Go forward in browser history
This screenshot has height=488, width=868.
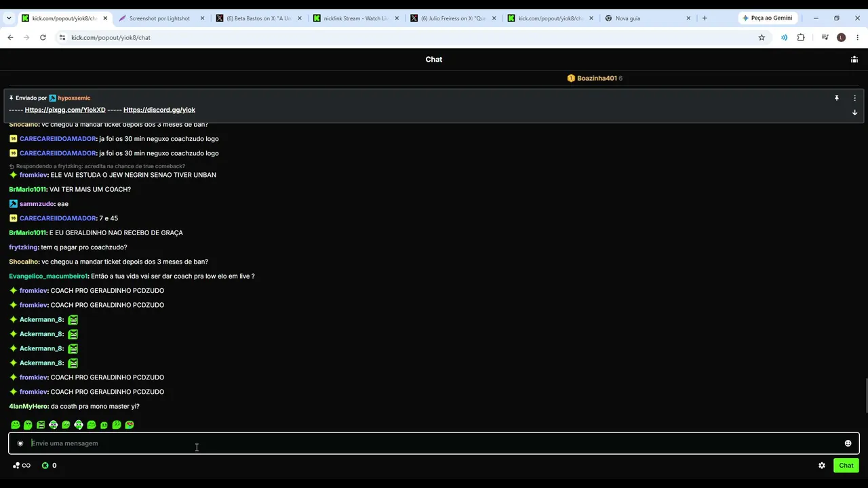[26, 37]
